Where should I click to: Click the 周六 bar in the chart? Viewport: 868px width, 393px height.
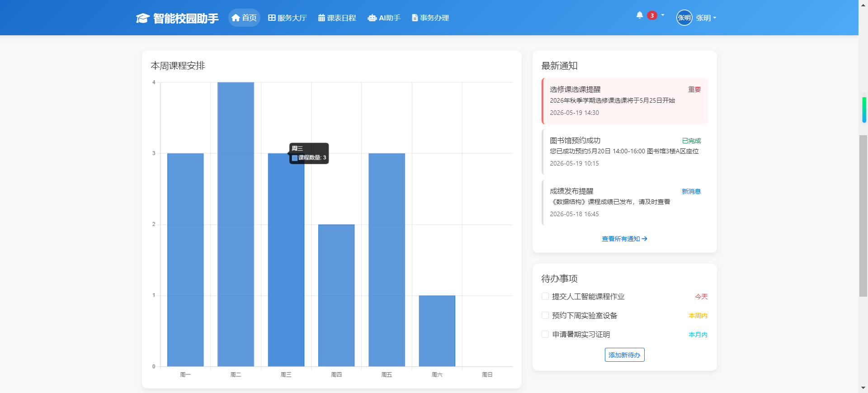coord(437,331)
